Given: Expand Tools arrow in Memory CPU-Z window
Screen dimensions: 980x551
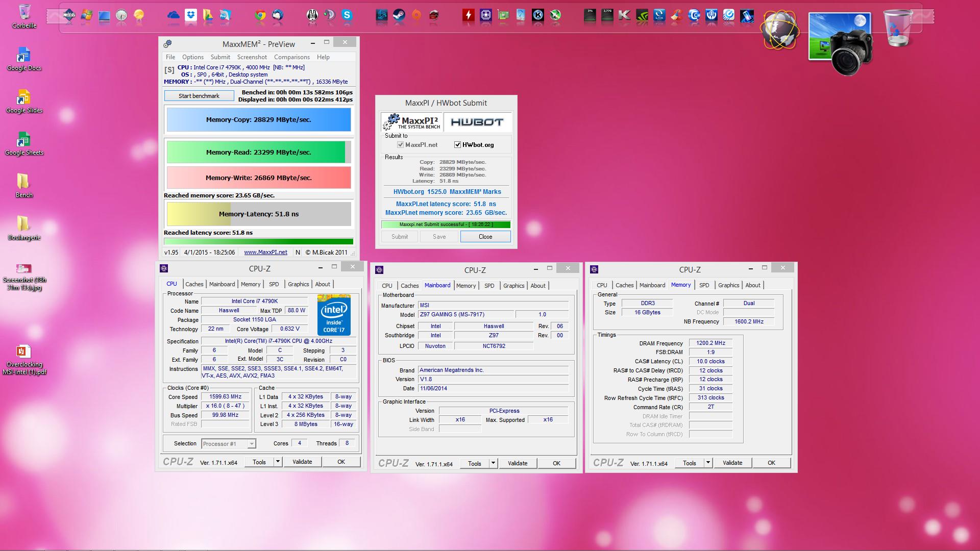Looking at the screenshot, I should (708, 463).
